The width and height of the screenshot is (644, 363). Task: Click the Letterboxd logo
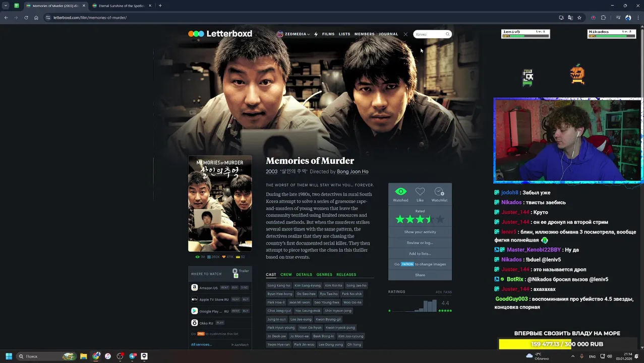click(x=220, y=34)
